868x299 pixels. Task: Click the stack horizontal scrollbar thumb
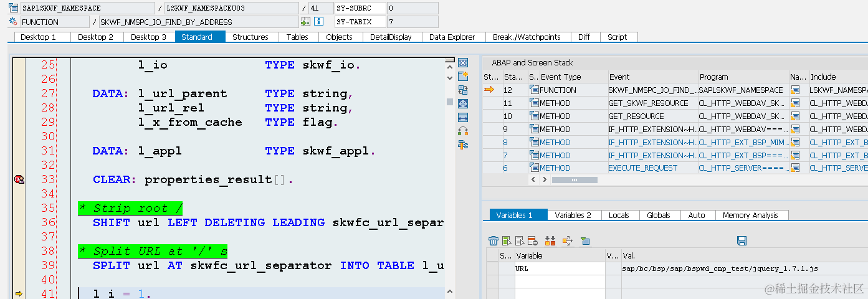click(x=574, y=180)
